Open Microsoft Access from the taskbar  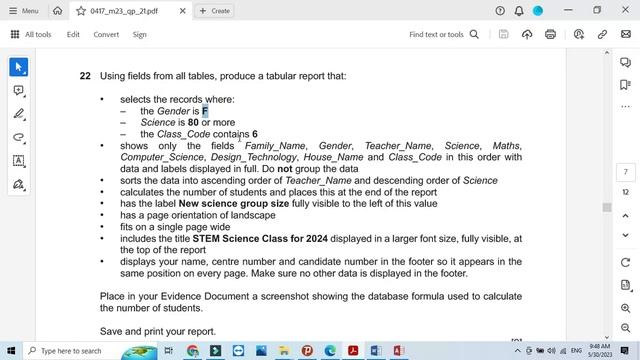(398, 351)
